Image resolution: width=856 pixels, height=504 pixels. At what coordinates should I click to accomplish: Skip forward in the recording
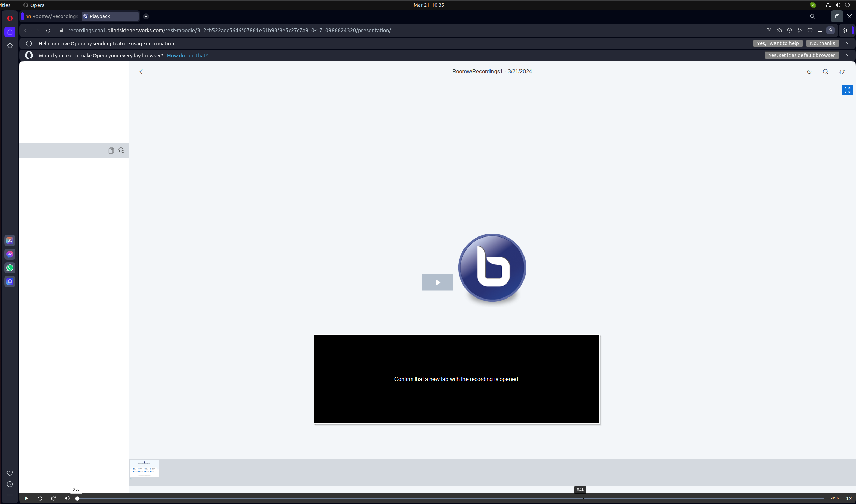click(54, 498)
